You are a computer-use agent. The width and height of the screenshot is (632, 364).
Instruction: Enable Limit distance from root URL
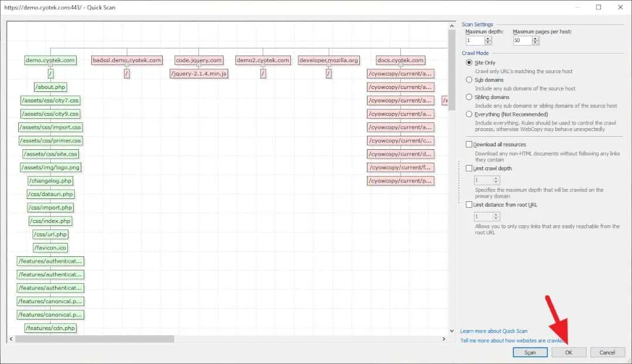(x=469, y=205)
